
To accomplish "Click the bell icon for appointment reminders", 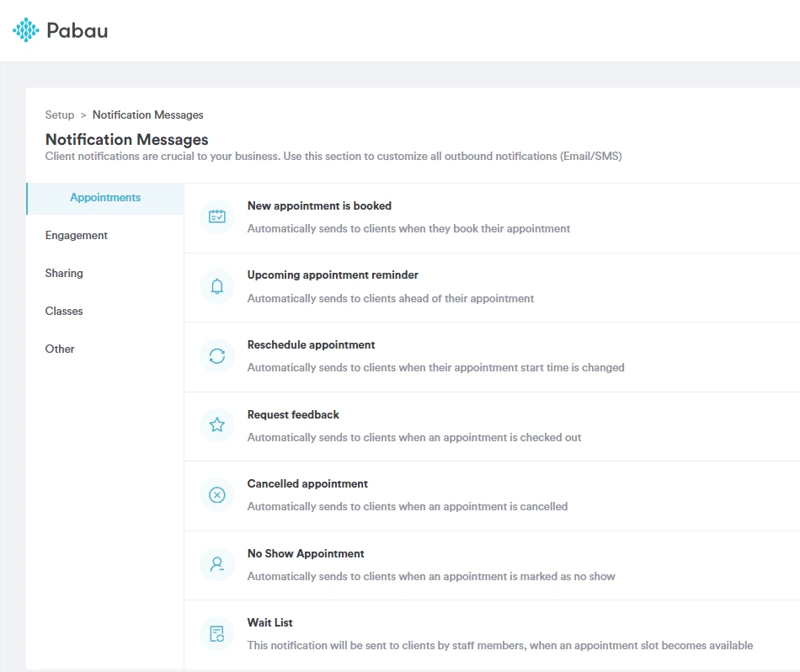I will (217, 286).
